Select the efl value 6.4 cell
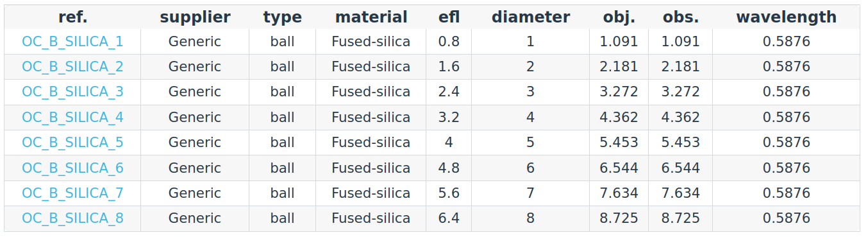 click(449, 218)
